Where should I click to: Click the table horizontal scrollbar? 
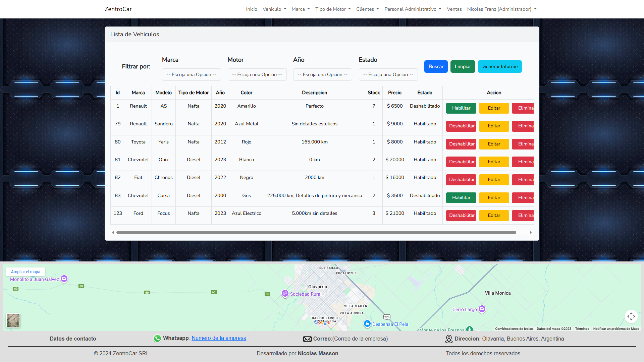point(316,232)
